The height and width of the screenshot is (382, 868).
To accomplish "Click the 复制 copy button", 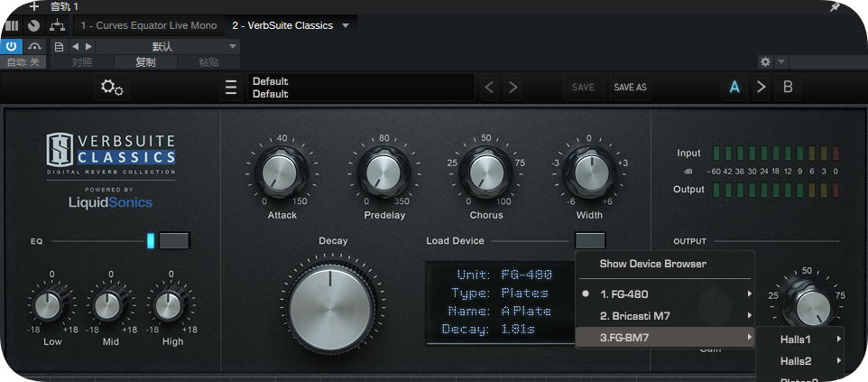I will [x=145, y=62].
